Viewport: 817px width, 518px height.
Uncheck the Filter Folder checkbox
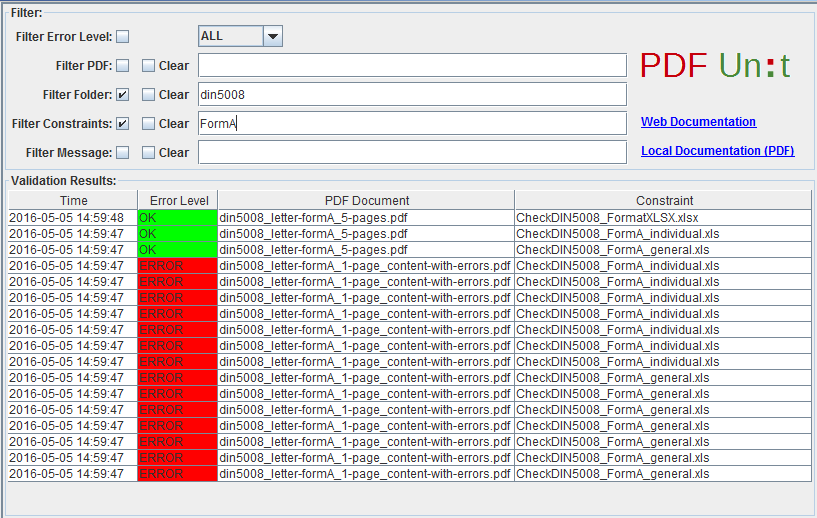(x=122, y=95)
